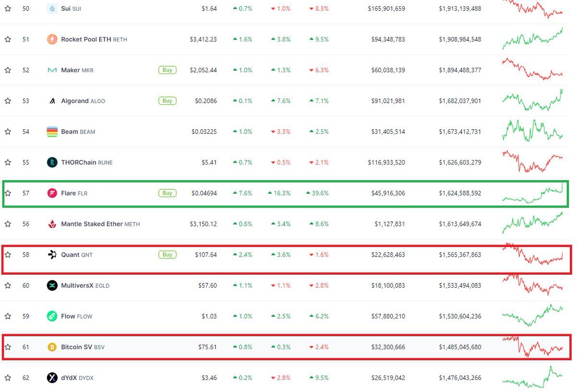Toggle the star next to Quant

8,255
